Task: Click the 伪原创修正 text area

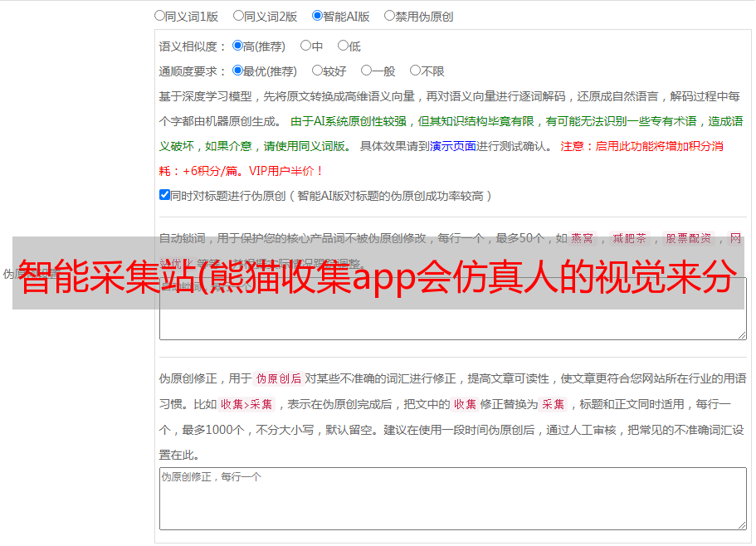Action: coord(453,499)
